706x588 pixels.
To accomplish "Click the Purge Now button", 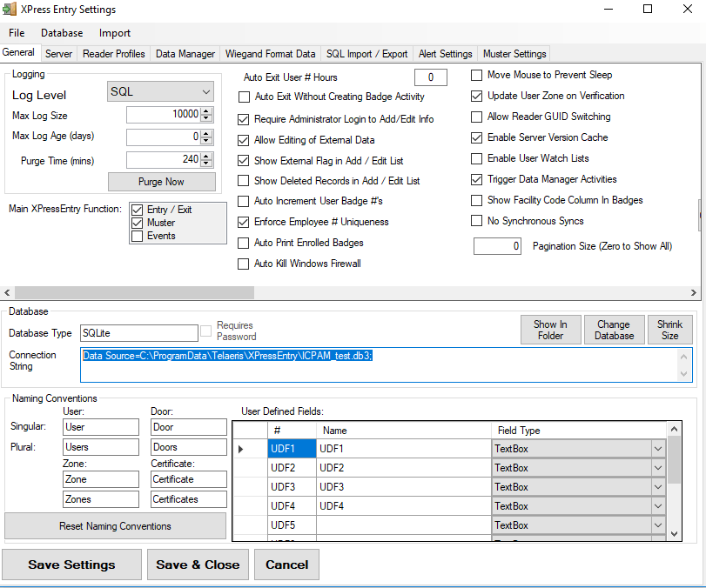I will pyautogui.click(x=161, y=181).
